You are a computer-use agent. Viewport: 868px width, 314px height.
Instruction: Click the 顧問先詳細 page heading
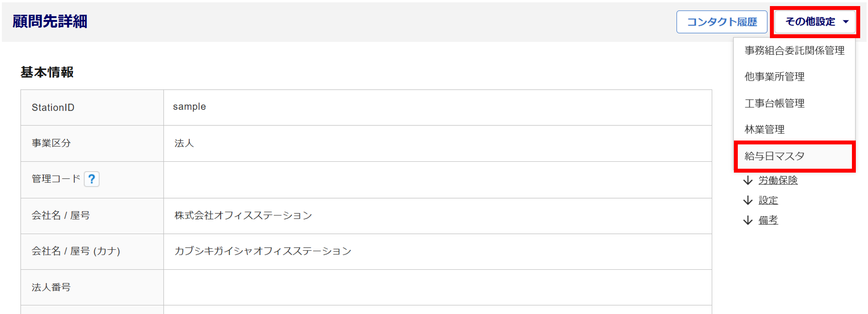click(50, 22)
